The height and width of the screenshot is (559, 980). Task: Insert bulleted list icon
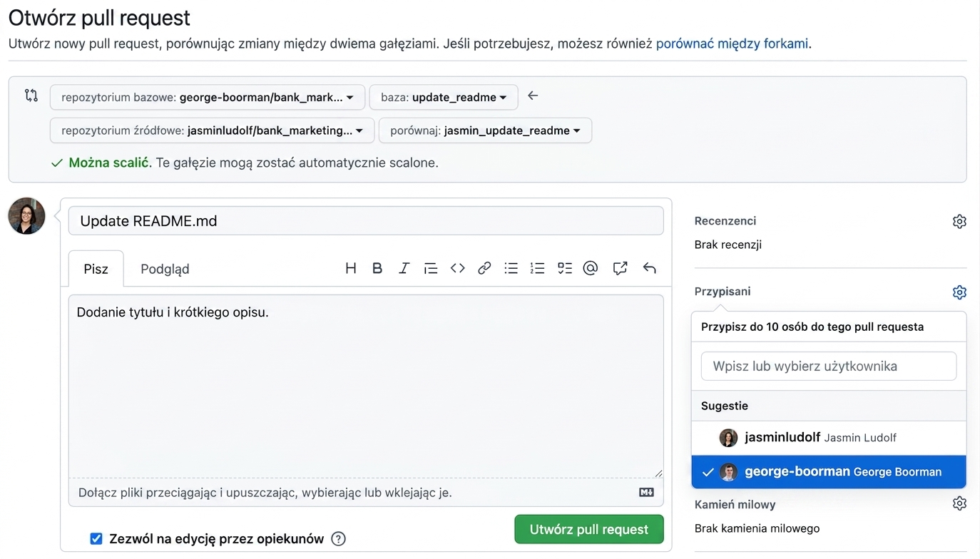coord(511,268)
